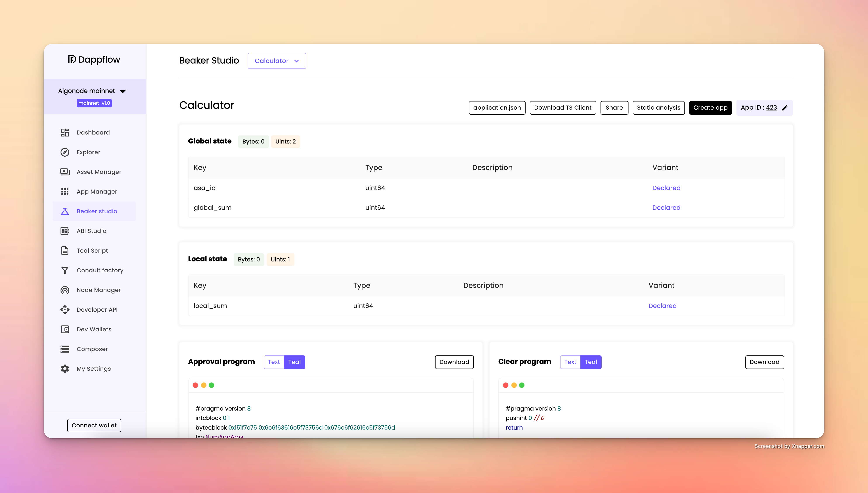Image resolution: width=868 pixels, height=493 pixels.
Task: Switch Clear program to Text view
Action: pyautogui.click(x=570, y=362)
